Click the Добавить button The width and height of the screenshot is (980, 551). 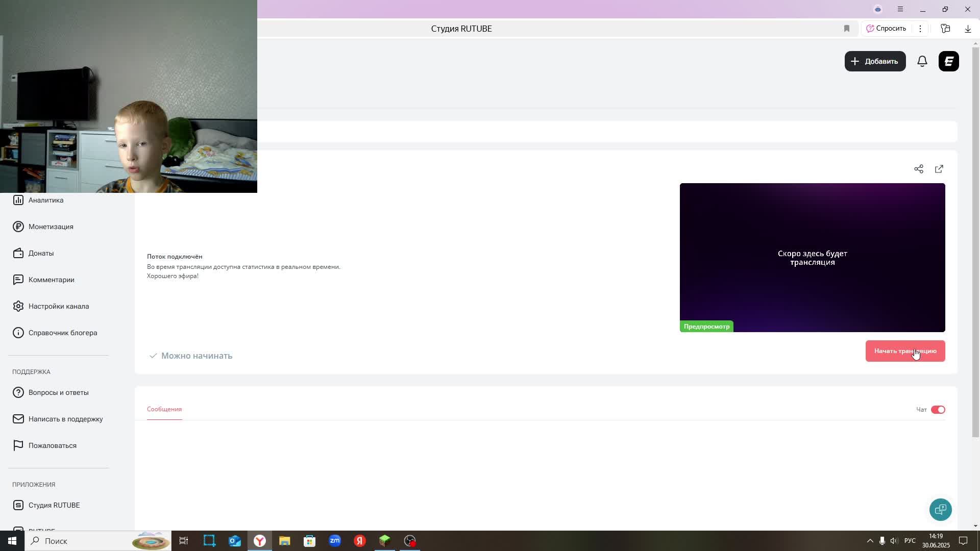(x=875, y=61)
